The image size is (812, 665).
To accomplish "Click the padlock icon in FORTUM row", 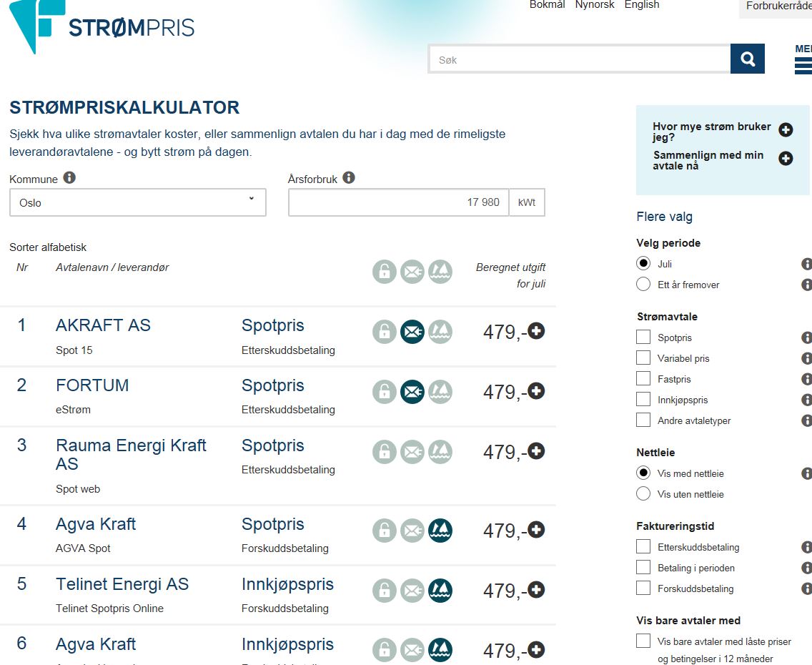I will [385, 392].
